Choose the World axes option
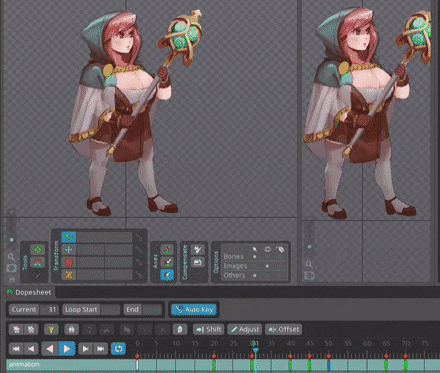Viewport: 440px width, 373px height. (167, 275)
